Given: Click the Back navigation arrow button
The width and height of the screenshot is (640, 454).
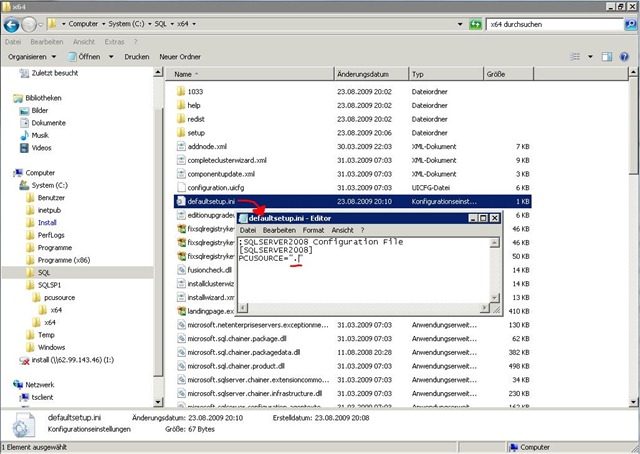Looking at the screenshot, I should (13, 22).
